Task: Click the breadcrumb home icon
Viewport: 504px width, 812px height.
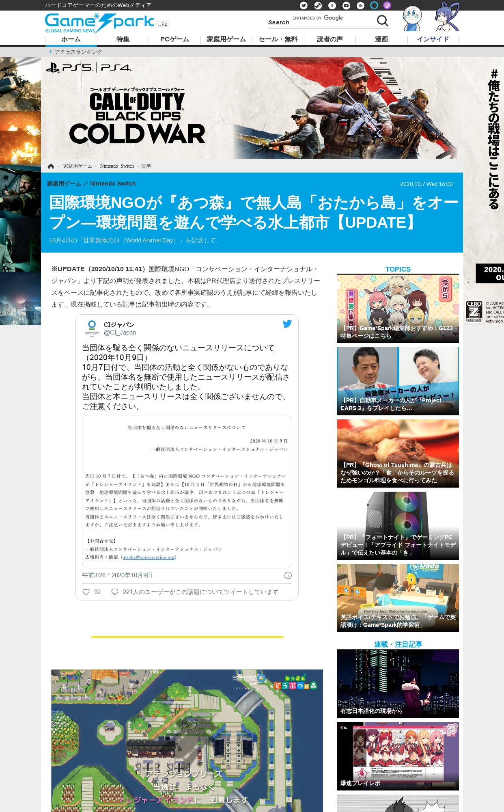Action: [x=51, y=166]
